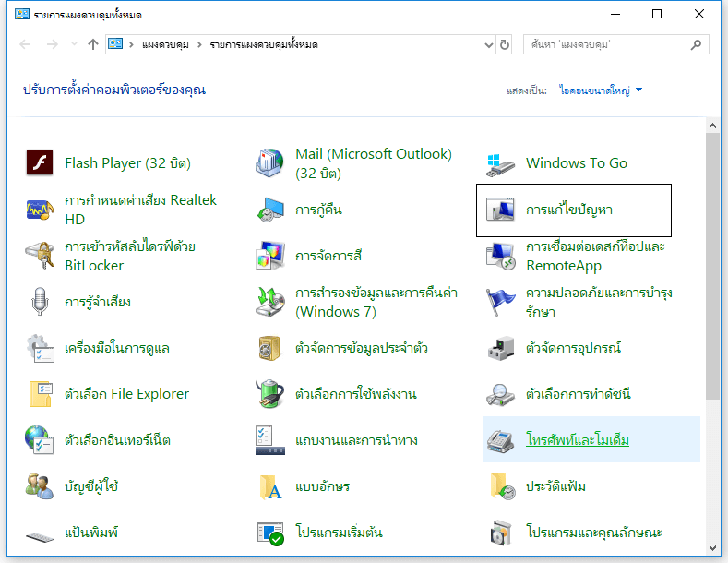Click the File Explorer options folder icon
This screenshot has width=728, height=563.
41,394
